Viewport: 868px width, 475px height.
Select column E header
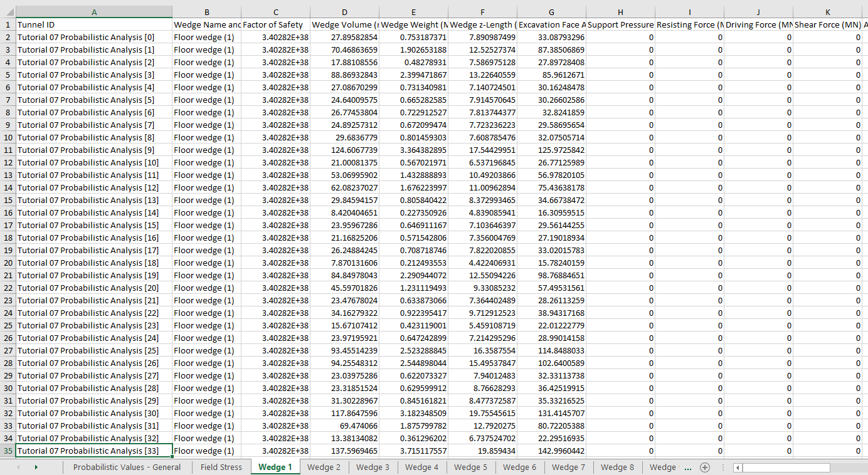(414, 12)
